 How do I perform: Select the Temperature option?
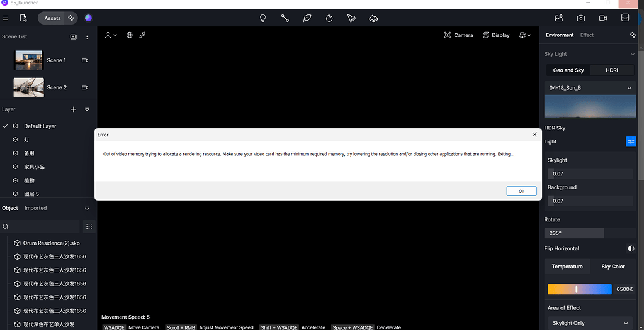(x=567, y=267)
